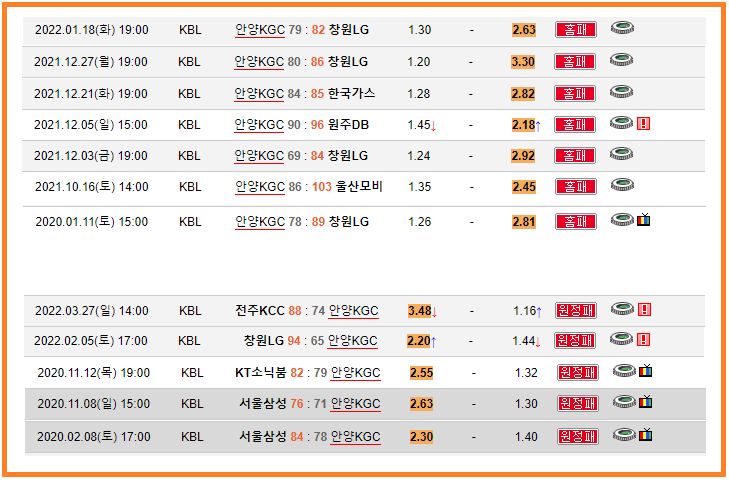Image resolution: width=729 pixels, height=480 pixels.
Task: Click the stadium icon in the 2022.02.05 row
Action: pyautogui.click(x=621, y=340)
